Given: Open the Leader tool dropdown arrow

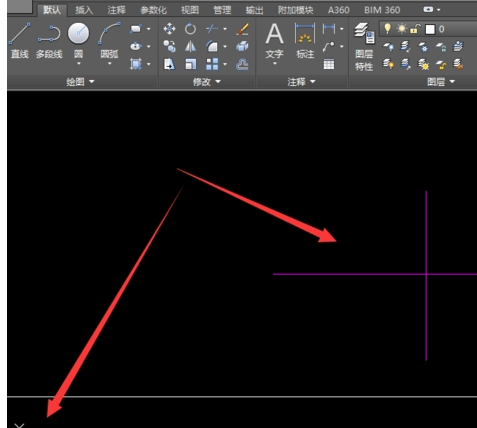Looking at the screenshot, I should coord(342,46).
